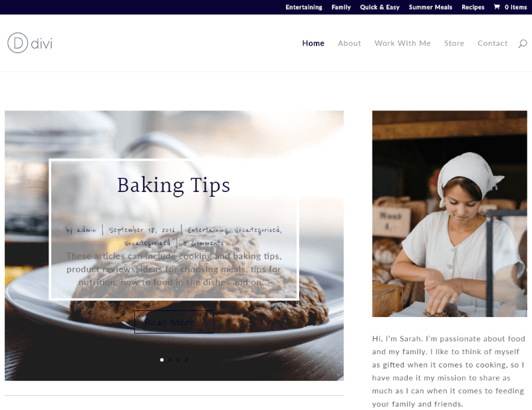Click the shopping cart icon

(497, 7)
